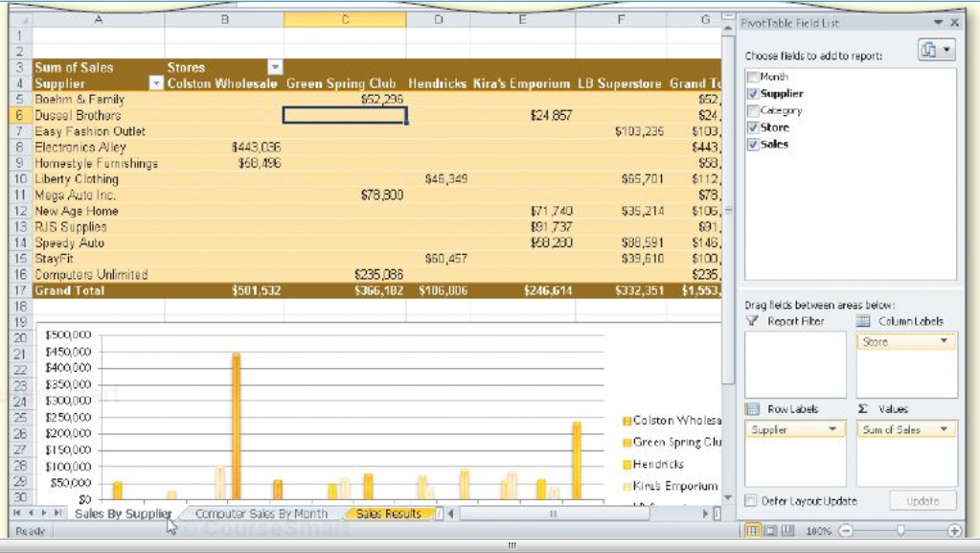Viewport: 980px width, 553px height.
Task: Click the zoom slider handle
Action: pos(900,531)
